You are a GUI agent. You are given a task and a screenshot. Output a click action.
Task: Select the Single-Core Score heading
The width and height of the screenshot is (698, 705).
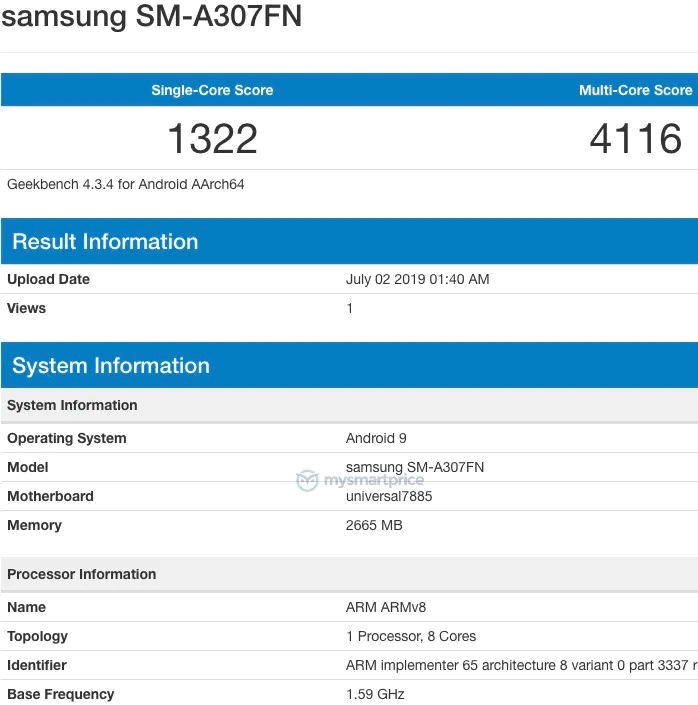point(212,90)
